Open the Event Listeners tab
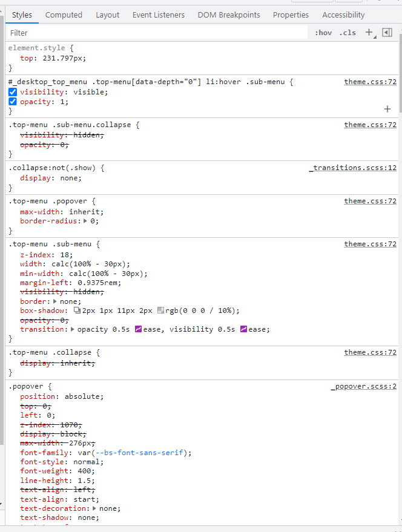The width and height of the screenshot is (402, 532). (x=159, y=15)
